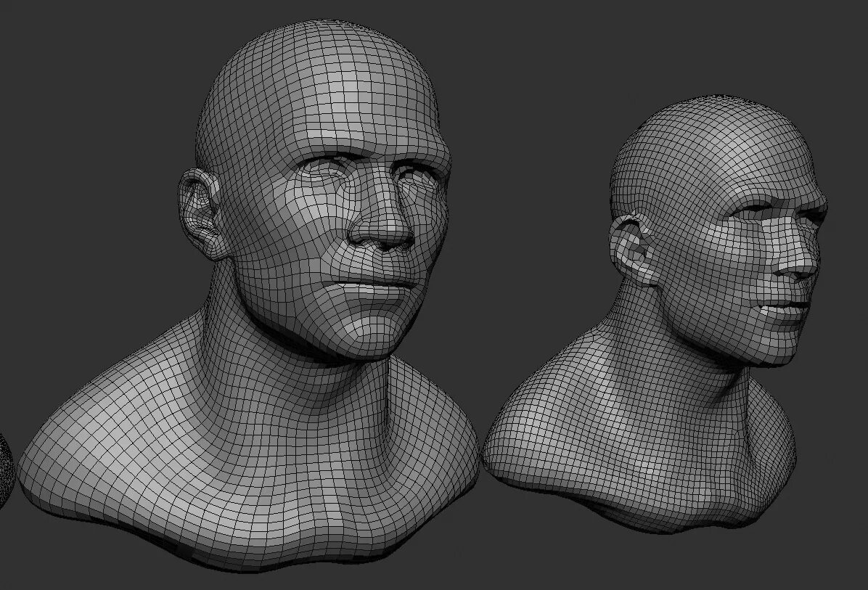Select the smaller head bust on the right

(x=655, y=316)
